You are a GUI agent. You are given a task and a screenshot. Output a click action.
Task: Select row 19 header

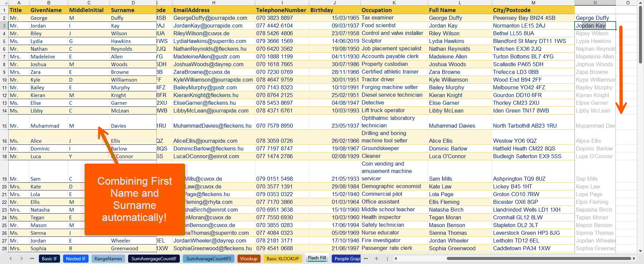point(4,172)
